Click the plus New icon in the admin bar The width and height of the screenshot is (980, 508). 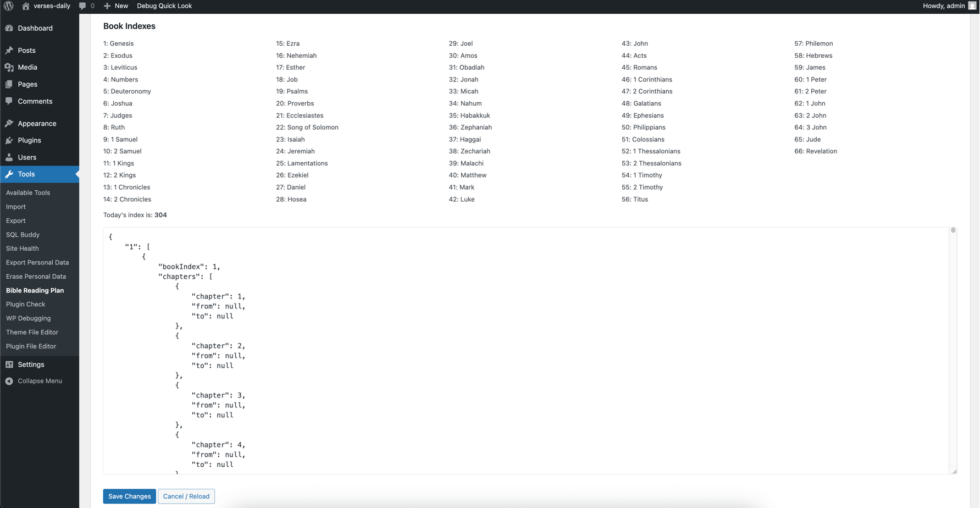pyautogui.click(x=107, y=6)
